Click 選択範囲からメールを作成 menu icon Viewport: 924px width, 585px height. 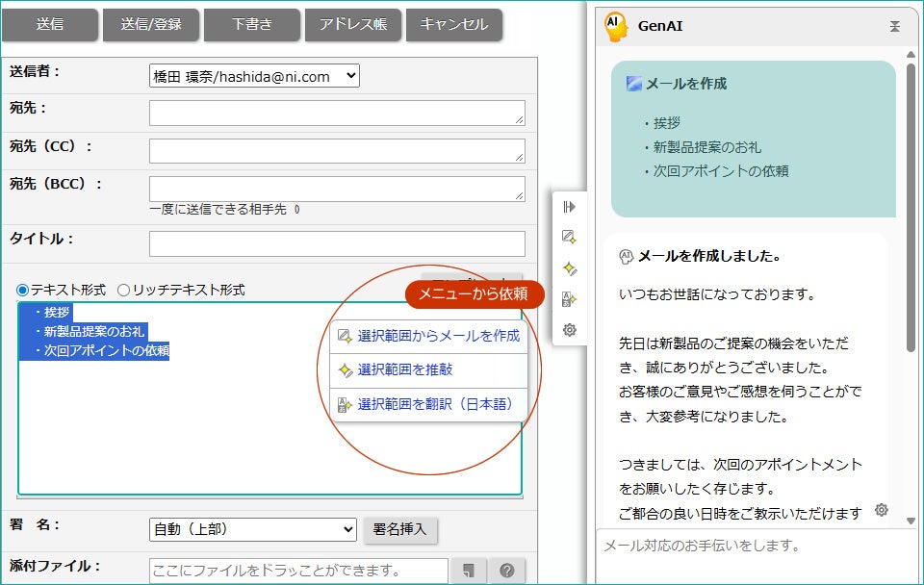(345, 337)
